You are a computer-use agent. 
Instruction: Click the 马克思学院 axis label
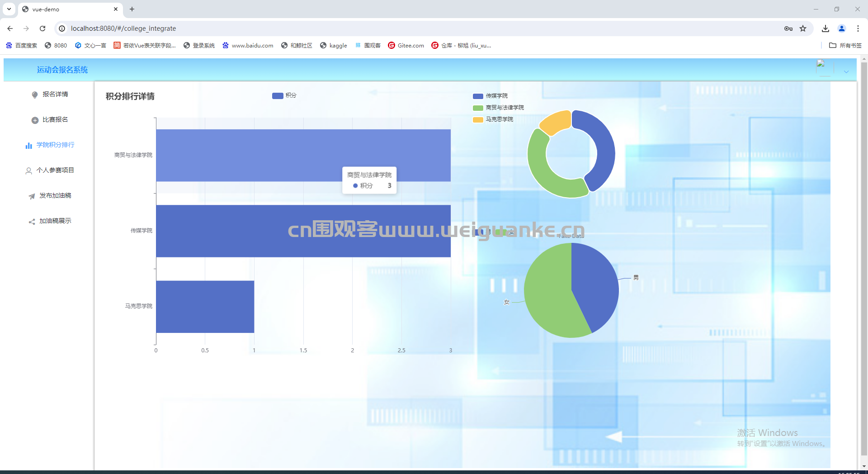139,306
